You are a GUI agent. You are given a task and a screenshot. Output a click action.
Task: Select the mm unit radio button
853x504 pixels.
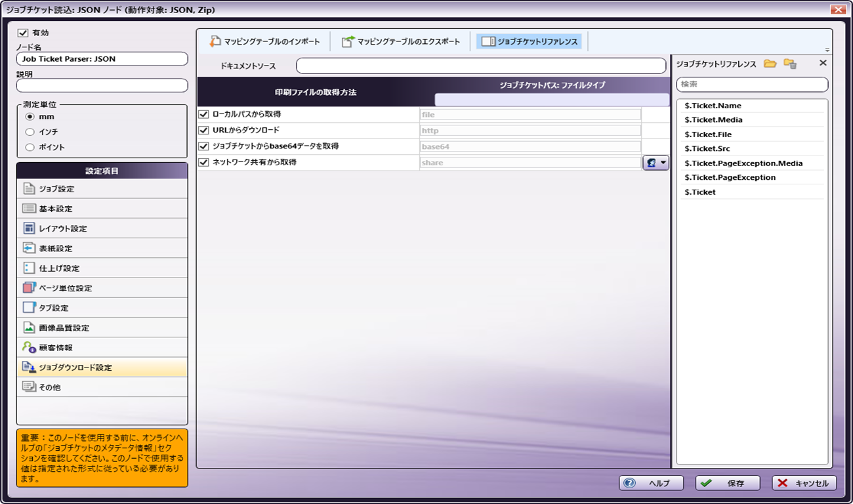pos(30,117)
